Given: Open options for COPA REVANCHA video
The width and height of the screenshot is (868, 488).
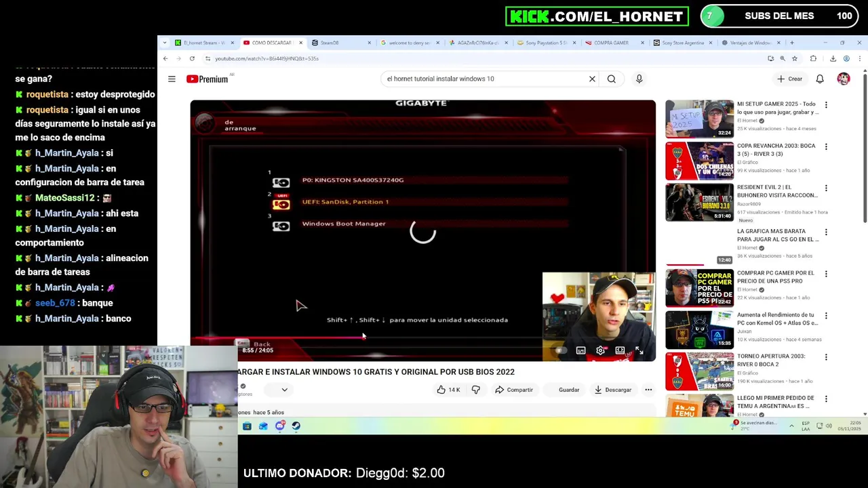Looking at the screenshot, I should [826, 146].
